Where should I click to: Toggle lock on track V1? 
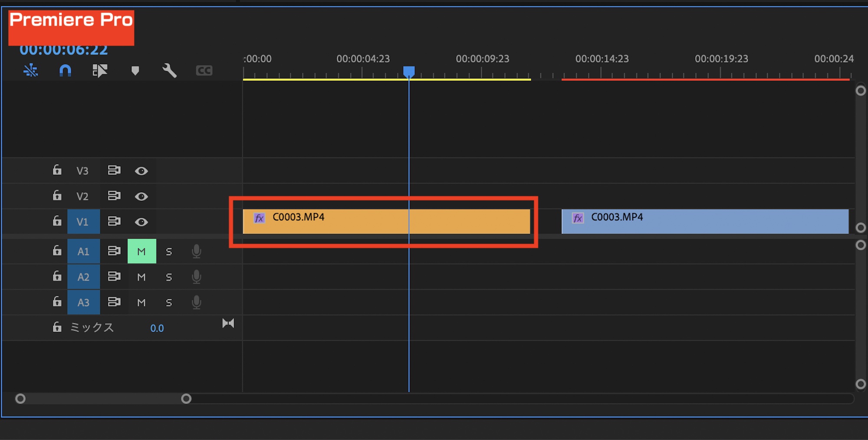point(57,221)
